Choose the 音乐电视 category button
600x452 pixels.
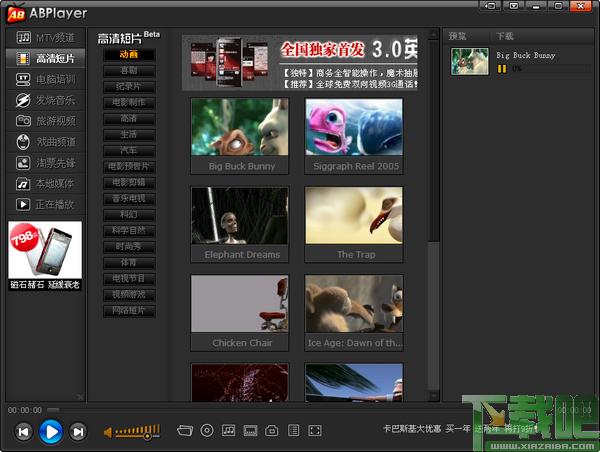[129, 199]
